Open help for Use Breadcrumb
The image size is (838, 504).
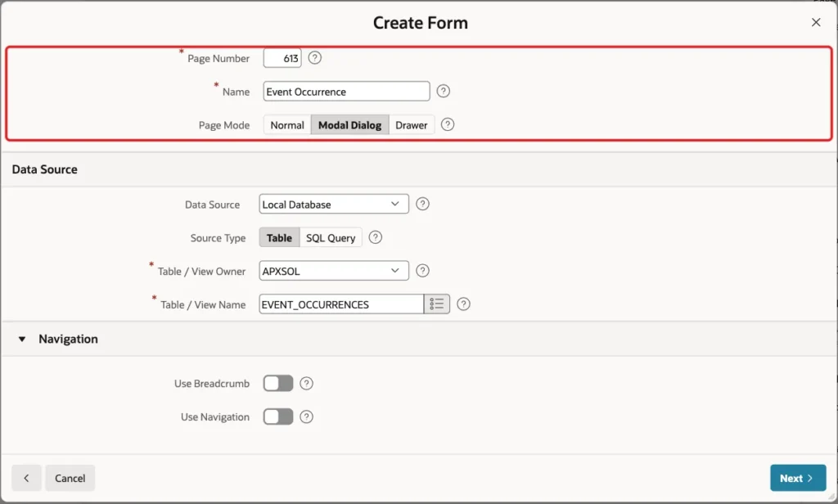click(x=306, y=383)
